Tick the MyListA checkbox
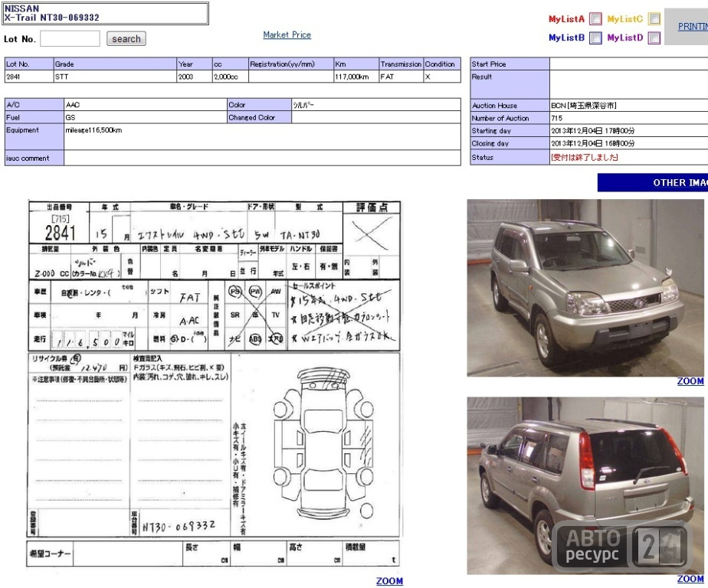708x588 pixels. coord(596,19)
